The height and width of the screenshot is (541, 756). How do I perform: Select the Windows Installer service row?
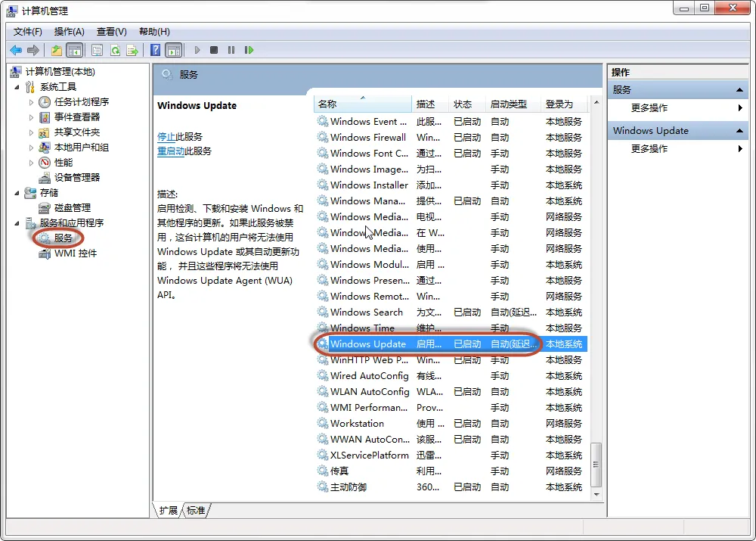[x=451, y=185]
